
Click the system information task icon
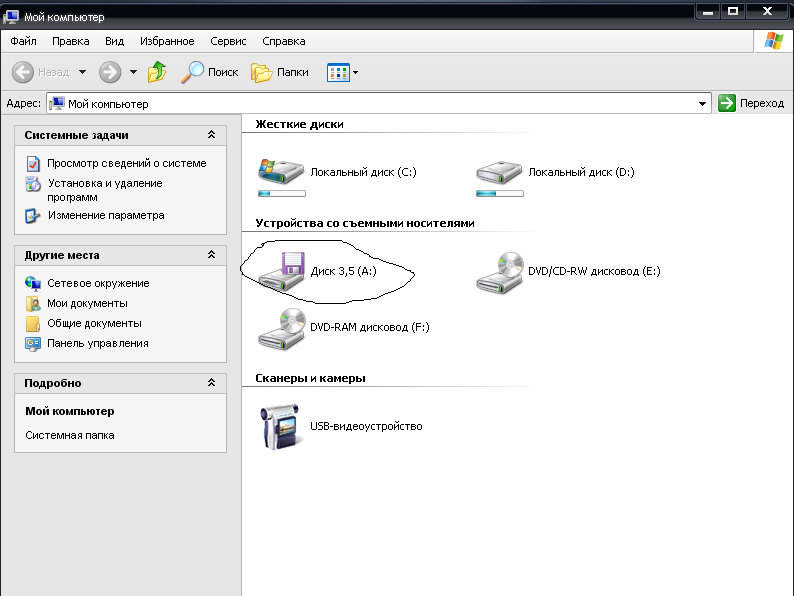[x=33, y=164]
